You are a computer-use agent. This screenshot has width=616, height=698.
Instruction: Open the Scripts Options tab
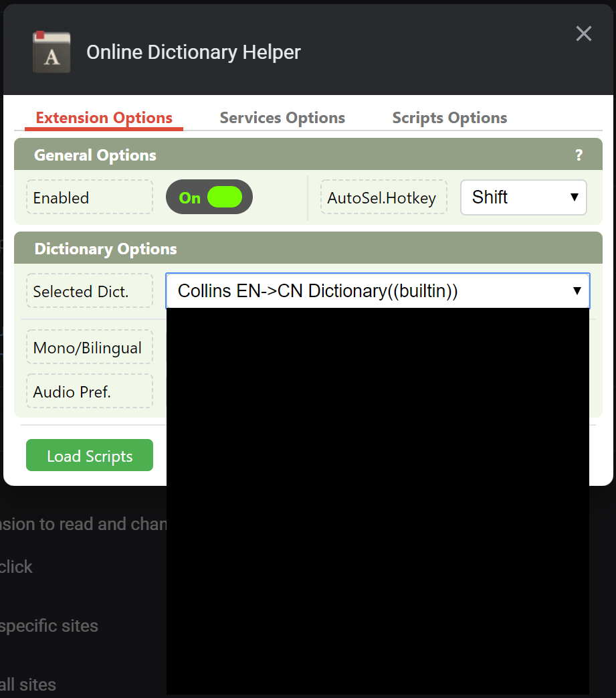point(449,118)
